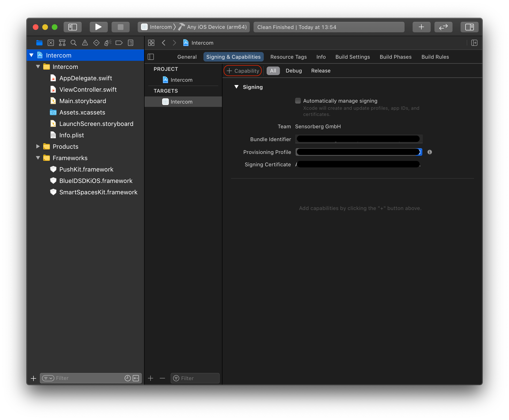Select Intercom under TARGETS
The image size is (509, 420).
pyautogui.click(x=183, y=102)
